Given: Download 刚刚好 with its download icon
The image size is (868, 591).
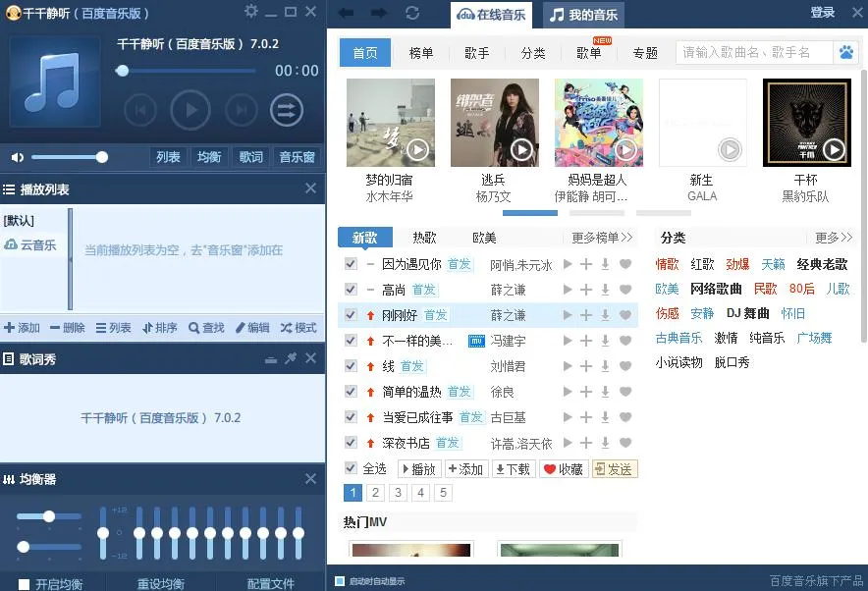Looking at the screenshot, I should click(x=605, y=315).
